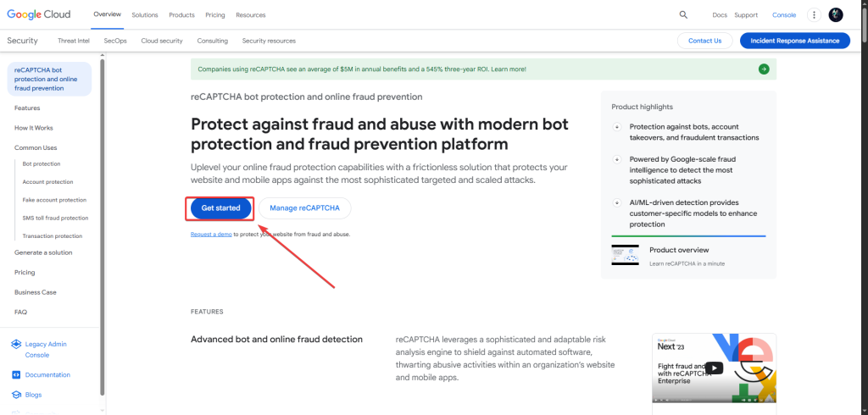This screenshot has width=868, height=415.
Task: Switch to the Cloud security tab
Action: pos(161,41)
